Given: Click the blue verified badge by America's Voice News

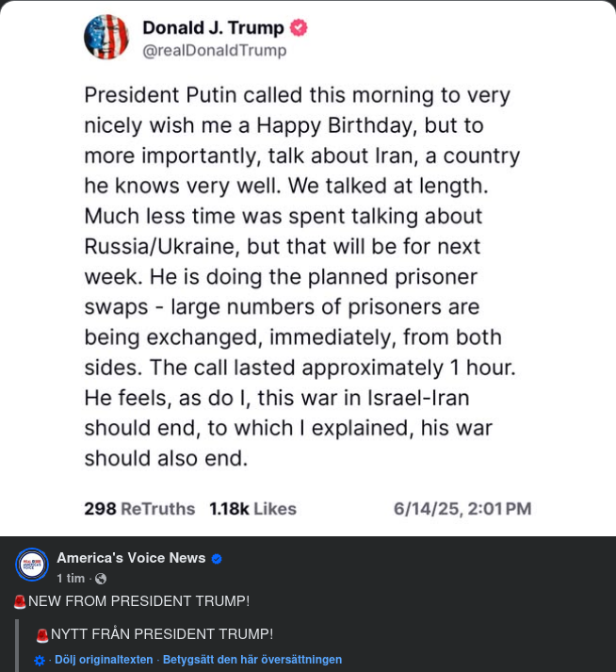Looking at the screenshot, I should [x=217, y=559].
